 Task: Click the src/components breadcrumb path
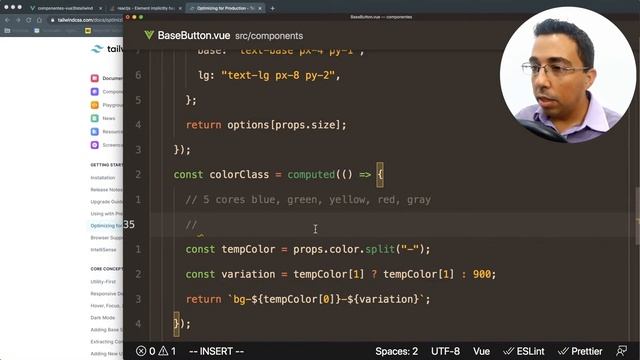(269, 36)
